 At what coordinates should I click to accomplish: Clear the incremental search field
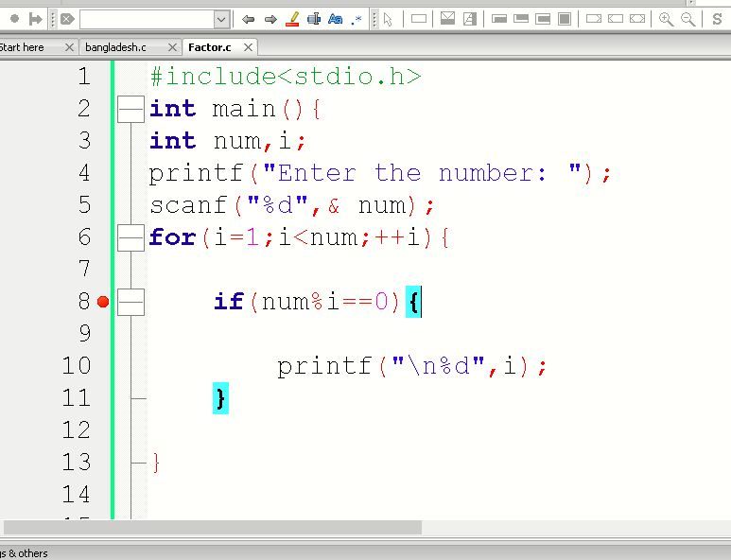pyautogui.click(x=67, y=19)
